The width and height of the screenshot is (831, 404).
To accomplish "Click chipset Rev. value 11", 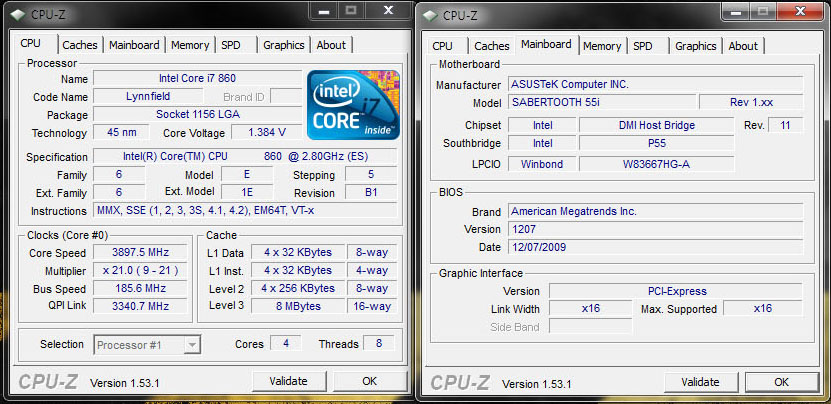I will point(785,125).
